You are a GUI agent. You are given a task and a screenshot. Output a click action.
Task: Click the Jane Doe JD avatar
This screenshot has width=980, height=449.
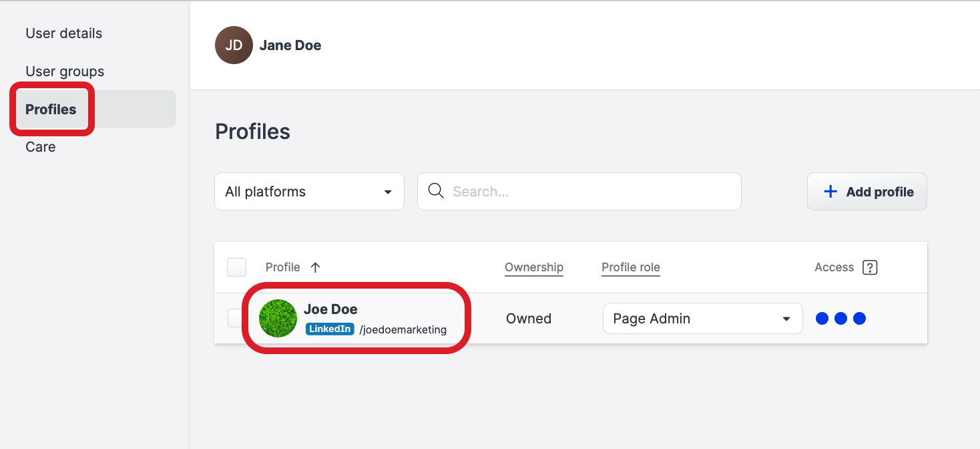[234, 45]
